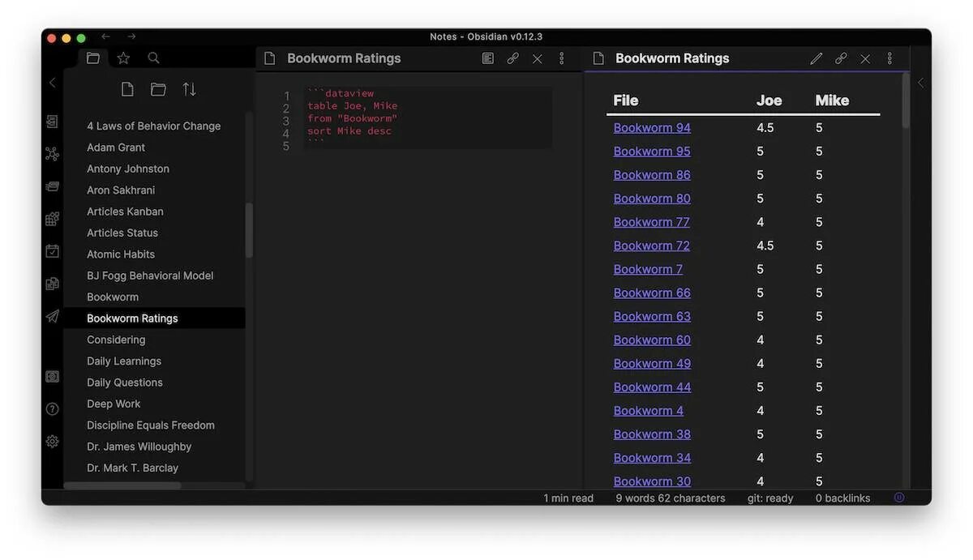
Task: Open the Starred panel tab
Action: pos(123,58)
